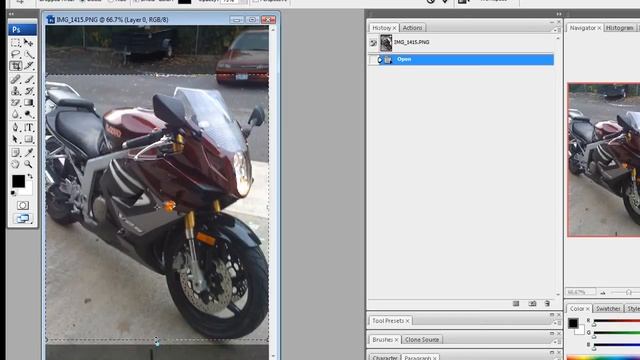The height and width of the screenshot is (360, 640).
Task: Select the Brush tool
Action: (x=29, y=79)
